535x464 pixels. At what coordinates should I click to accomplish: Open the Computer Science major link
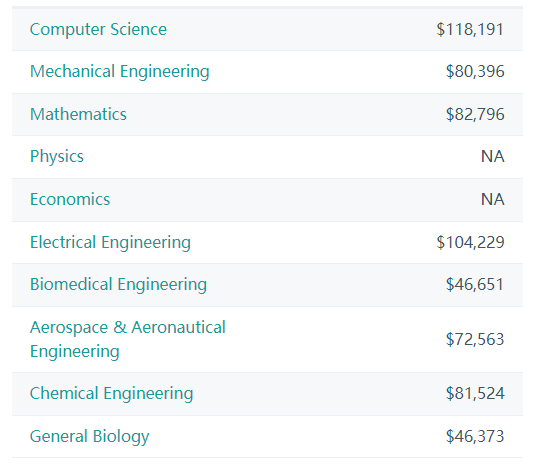[98, 29]
